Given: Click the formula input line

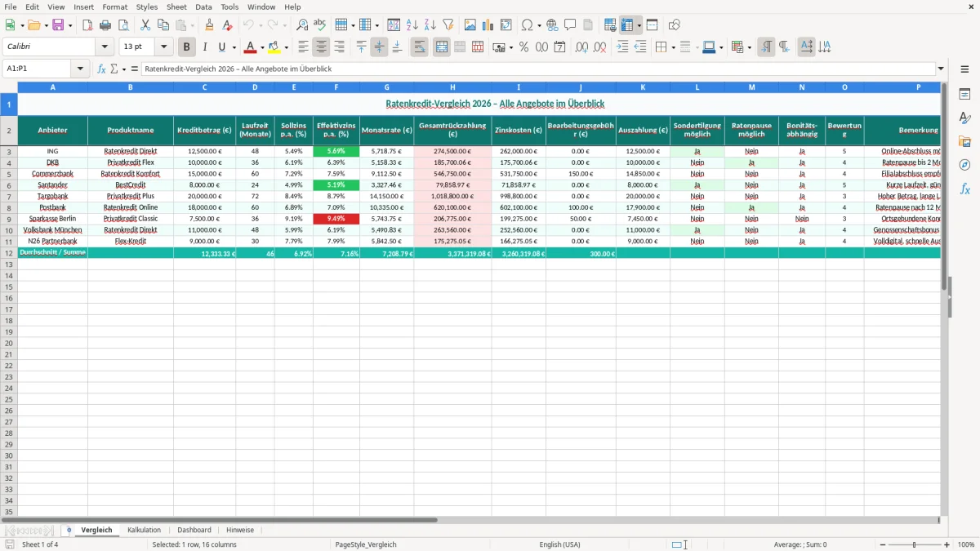Looking at the screenshot, I should (x=539, y=69).
